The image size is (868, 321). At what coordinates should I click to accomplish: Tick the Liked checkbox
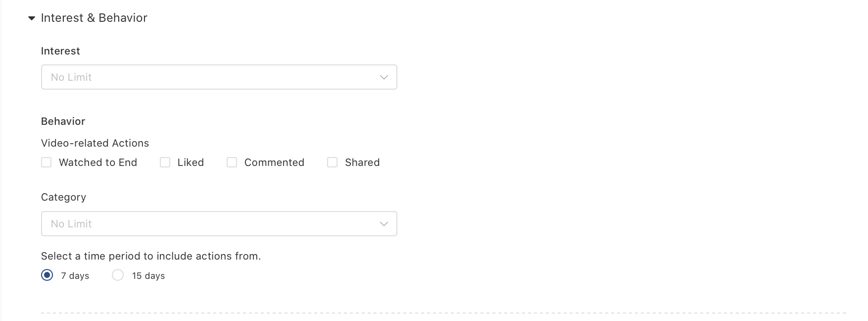point(165,162)
